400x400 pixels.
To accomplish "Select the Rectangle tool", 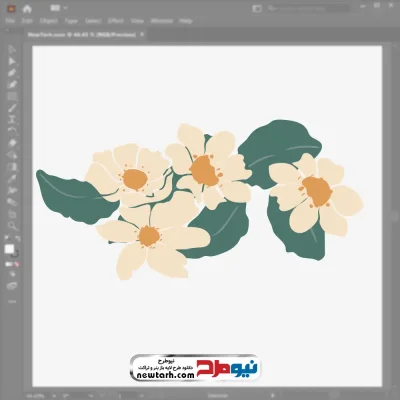I will click(12, 97).
